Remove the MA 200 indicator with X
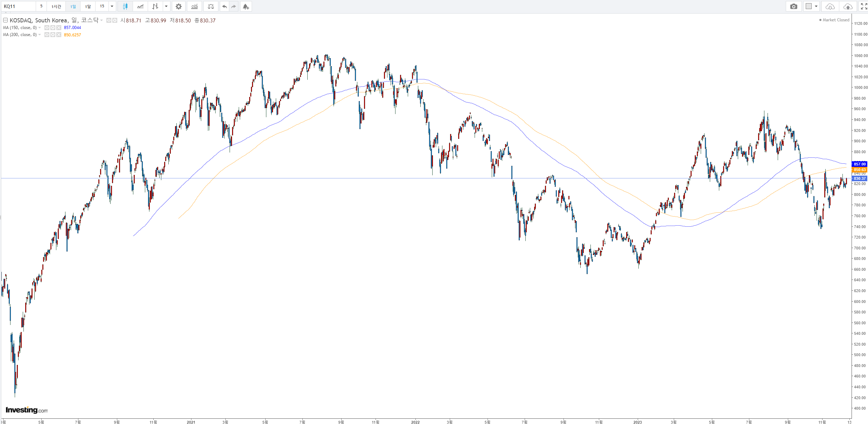This screenshot has height=424, width=868. coord(59,35)
